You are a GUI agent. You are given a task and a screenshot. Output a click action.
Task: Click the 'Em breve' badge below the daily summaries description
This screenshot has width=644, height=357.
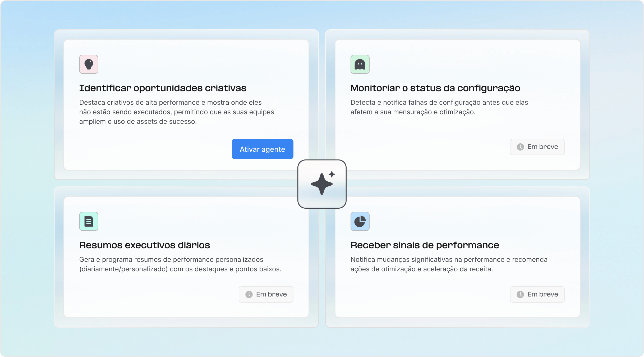(x=266, y=294)
